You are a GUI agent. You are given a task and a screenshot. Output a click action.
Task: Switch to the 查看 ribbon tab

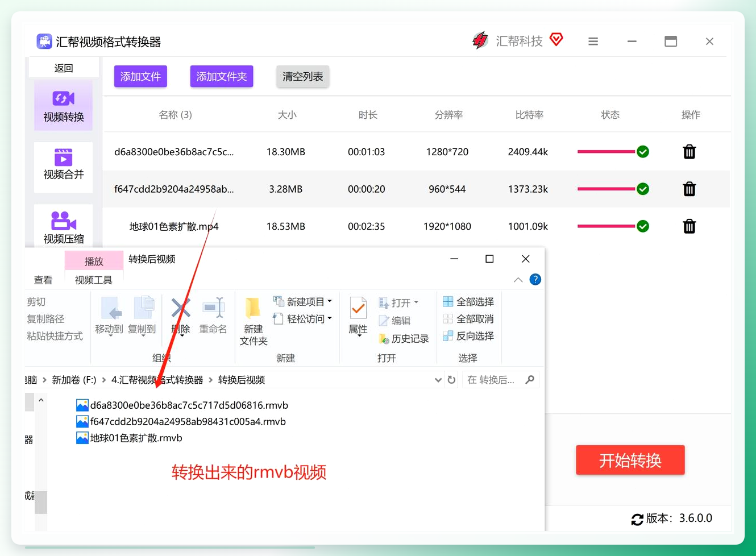point(43,280)
